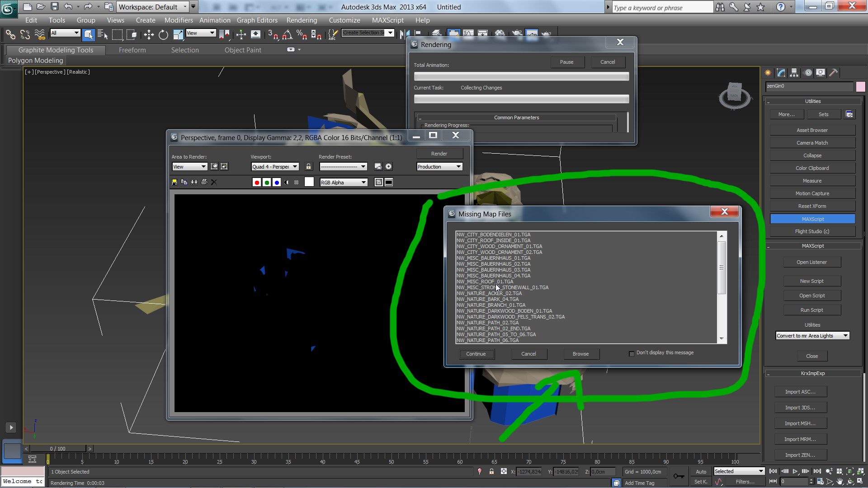Clear the rendered frame with the X icon
The height and width of the screenshot is (488, 868).
tap(214, 182)
